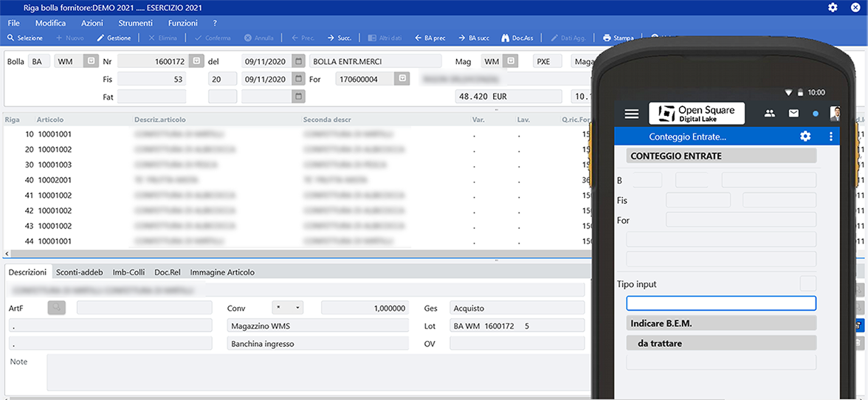This screenshot has width=868, height=400.
Task: Click the Nuovo plus toolbar button
Action: 69,38
